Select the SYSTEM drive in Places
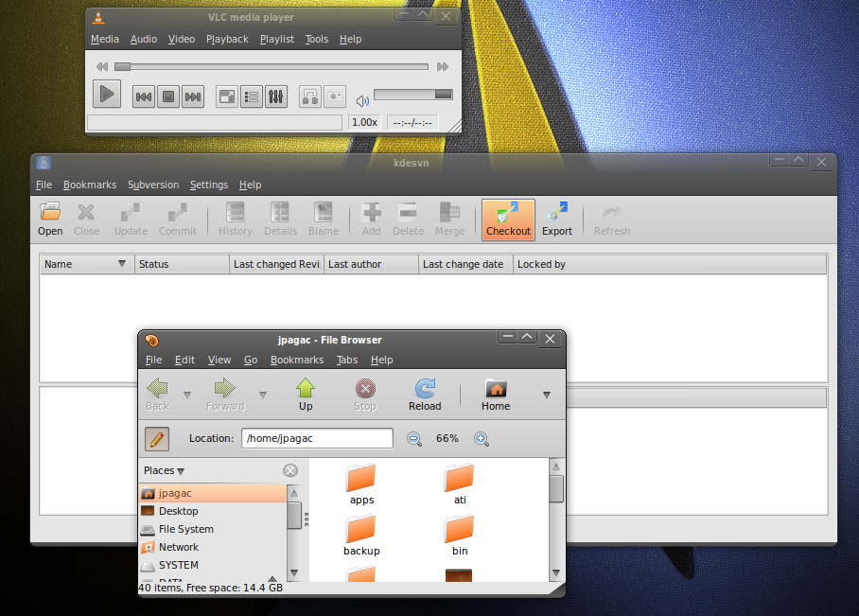This screenshot has height=616, width=859. tap(213, 565)
